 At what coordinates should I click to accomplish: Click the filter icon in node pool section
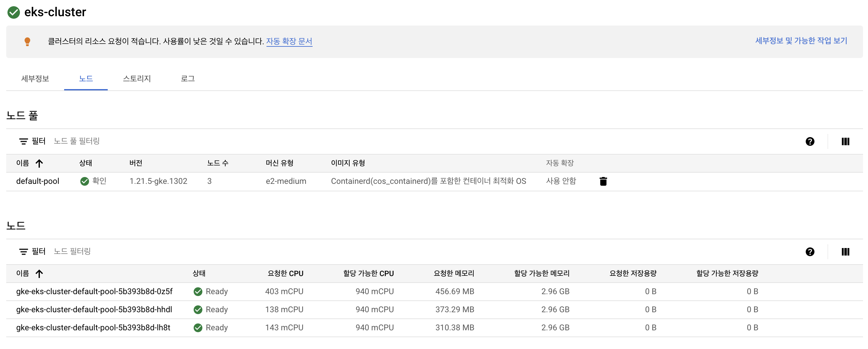pos(23,141)
